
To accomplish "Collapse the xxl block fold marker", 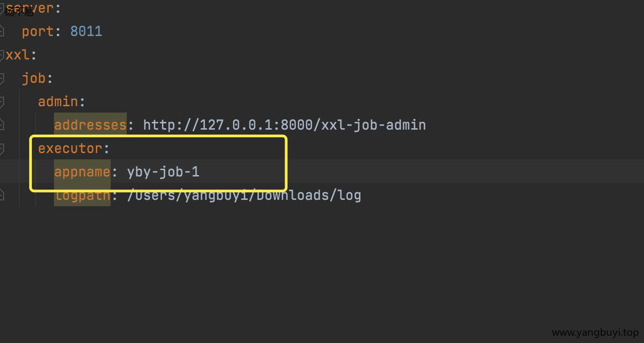I will (x=2, y=55).
